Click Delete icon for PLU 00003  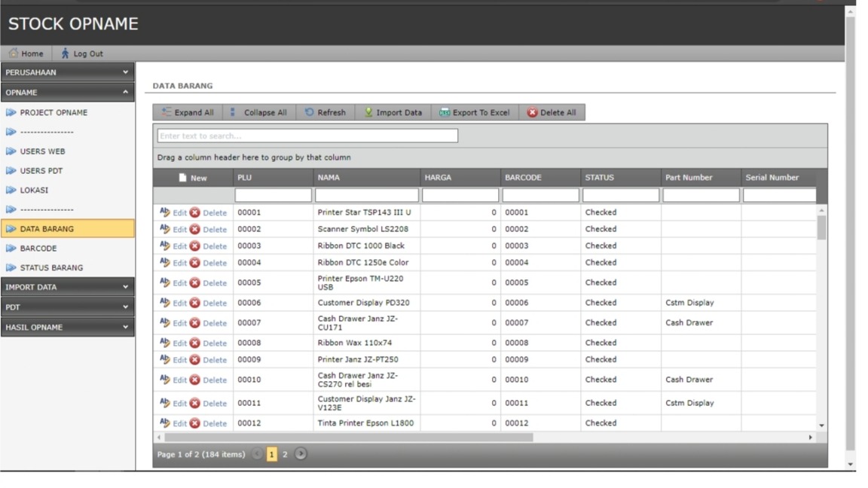point(195,246)
